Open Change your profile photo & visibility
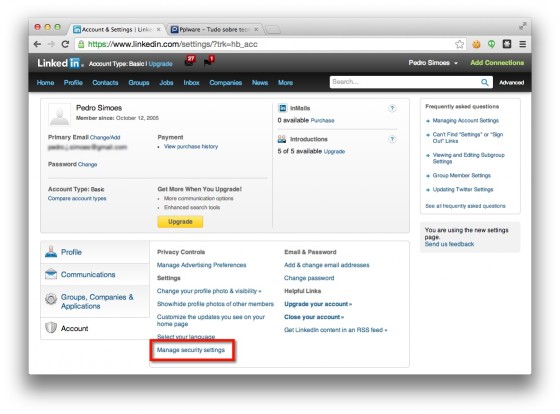The height and width of the screenshot is (414, 560). (x=209, y=291)
